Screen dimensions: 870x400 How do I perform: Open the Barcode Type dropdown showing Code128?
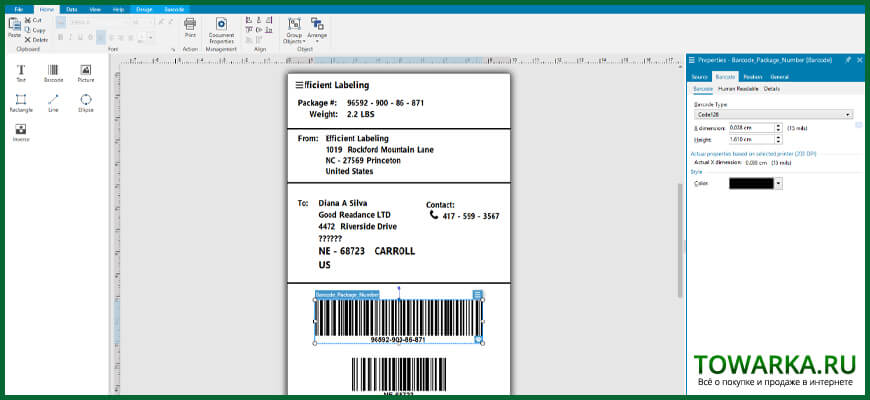click(773, 114)
